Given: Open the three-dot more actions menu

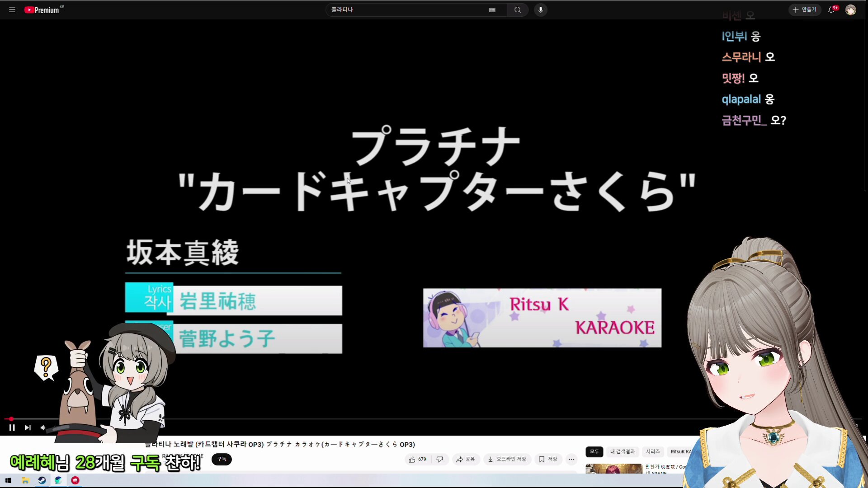Looking at the screenshot, I should click(x=571, y=459).
